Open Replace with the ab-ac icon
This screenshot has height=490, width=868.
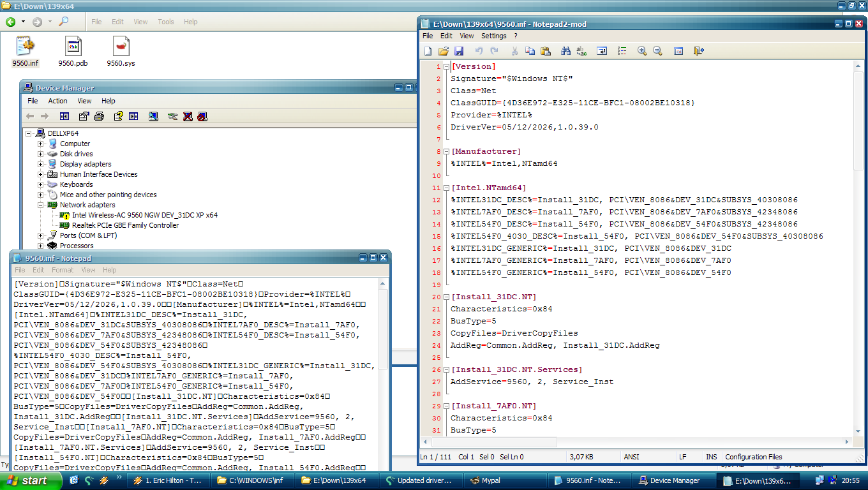581,51
